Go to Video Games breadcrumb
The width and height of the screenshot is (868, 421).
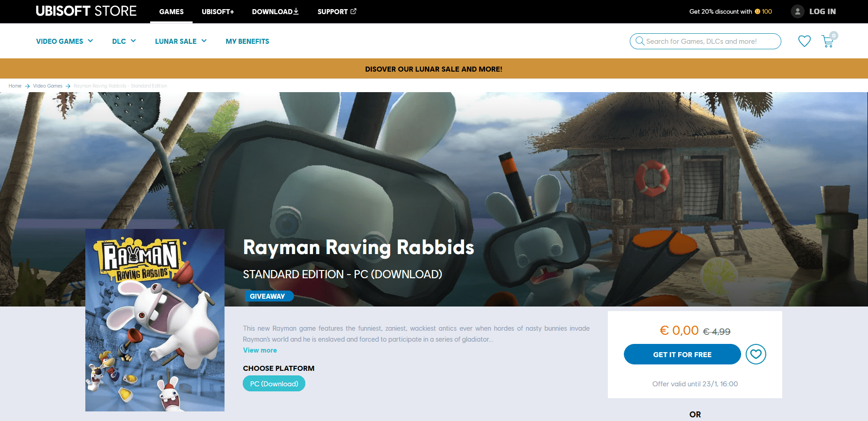(x=48, y=86)
